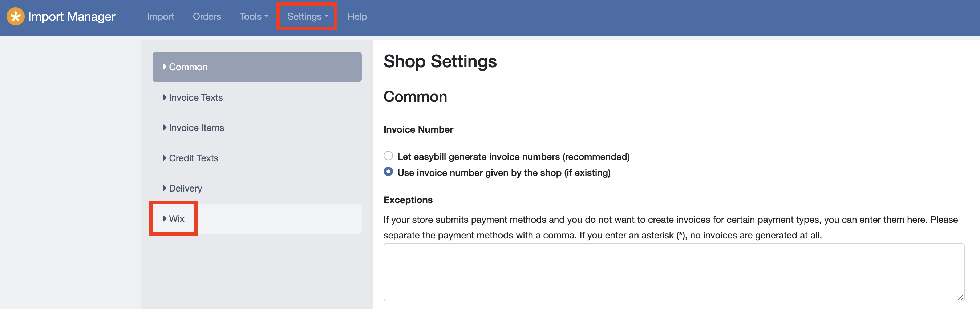Click the orange Import Manager asterisk logo
This screenshot has height=309, width=980.
[x=15, y=16]
